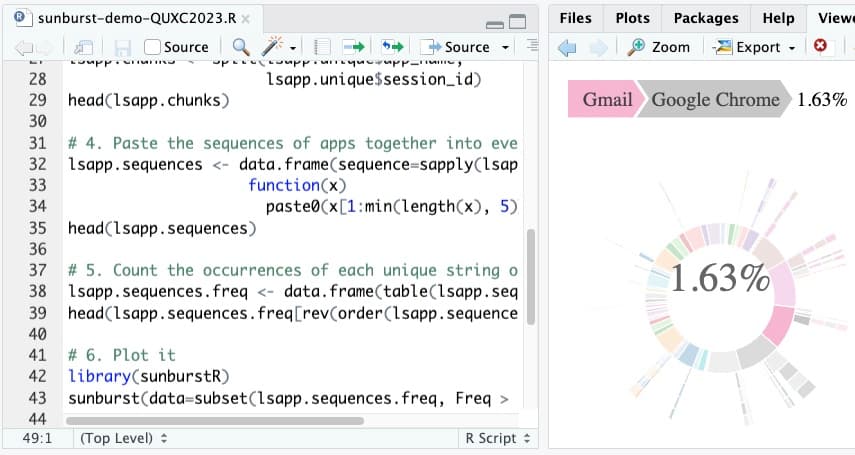Open the (Top Level) scope navigator
This screenshot has height=455, width=855.
123,438
